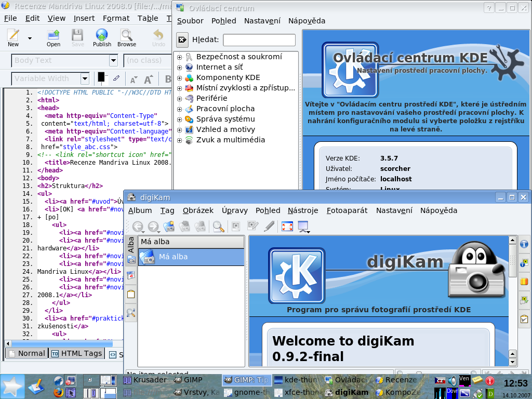This screenshot has height=399, width=532.
Task: Click the highlighter pen icon in KompoZer format bar
Action: (116, 78)
